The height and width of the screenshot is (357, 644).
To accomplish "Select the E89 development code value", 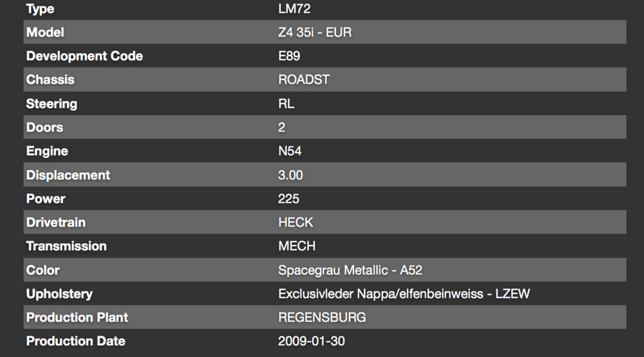I will click(289, 56).
